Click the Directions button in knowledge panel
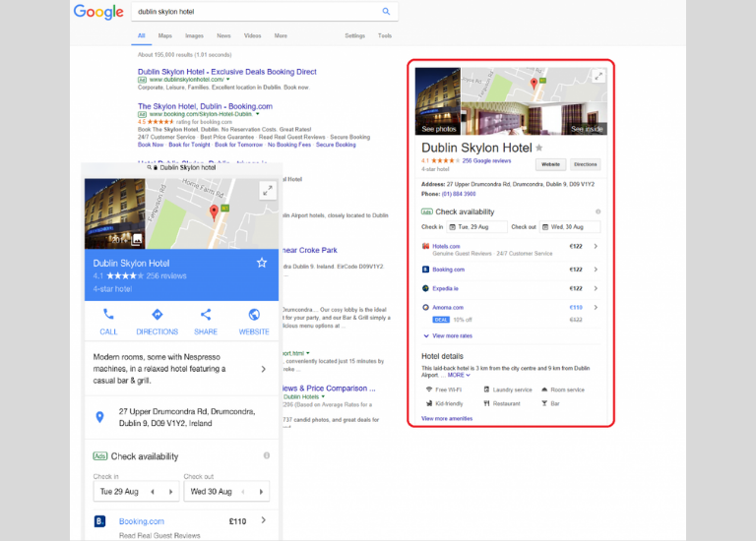The width and height of the screenshot is (756, 541). tap(586, 164)
